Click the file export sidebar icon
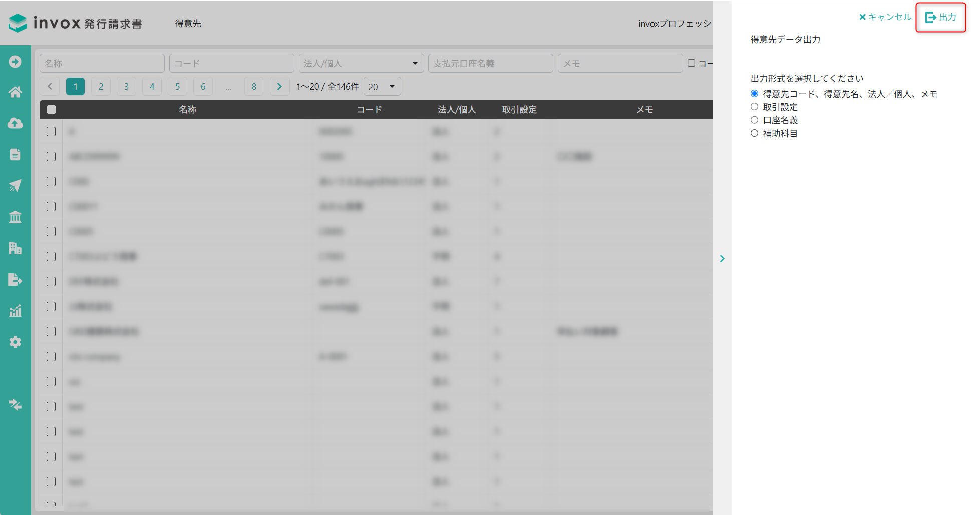This screenshot has width=980, height=515. pos(15,279)
